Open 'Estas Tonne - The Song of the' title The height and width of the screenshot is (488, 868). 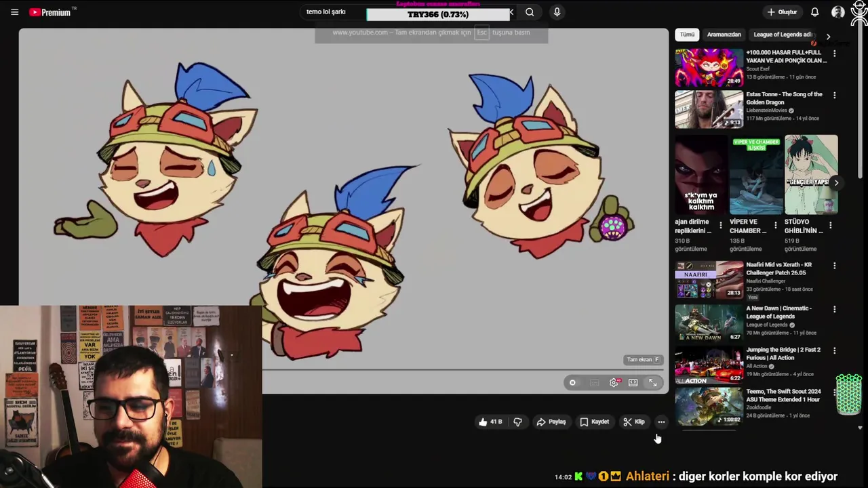coord(784,98)
